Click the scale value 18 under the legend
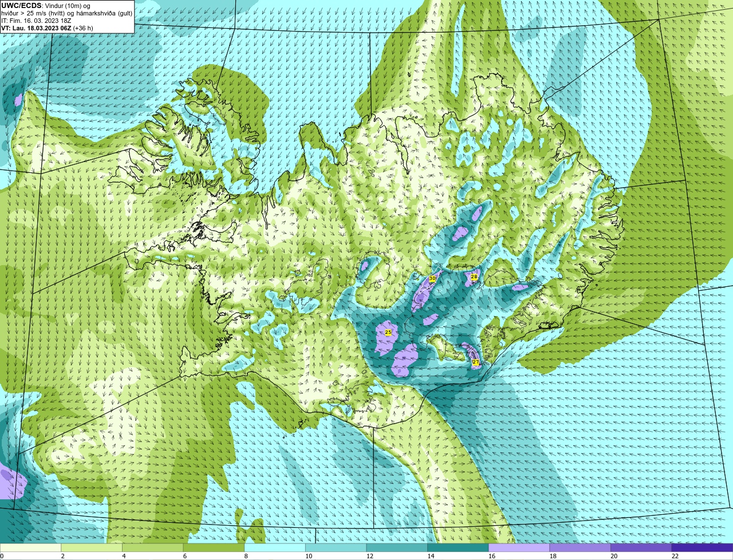Viewport: 733px width, 560px height. coord(553,556)
